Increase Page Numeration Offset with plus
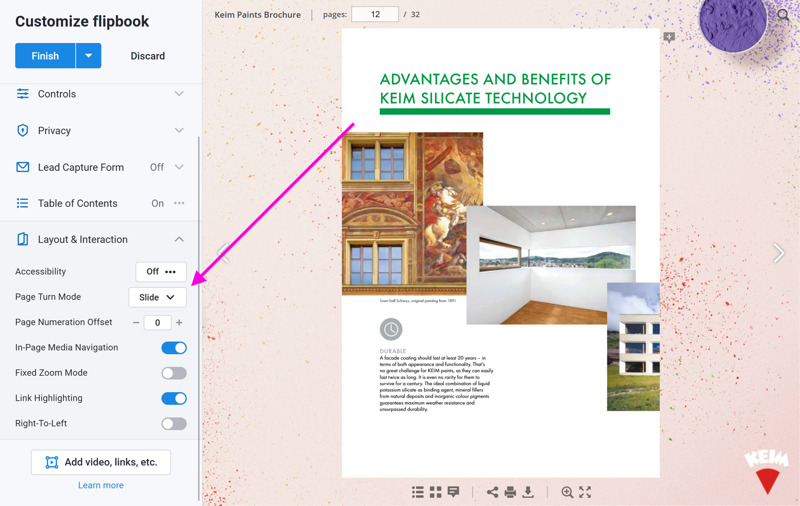800x506 pixels. click(x=179, y=323)
